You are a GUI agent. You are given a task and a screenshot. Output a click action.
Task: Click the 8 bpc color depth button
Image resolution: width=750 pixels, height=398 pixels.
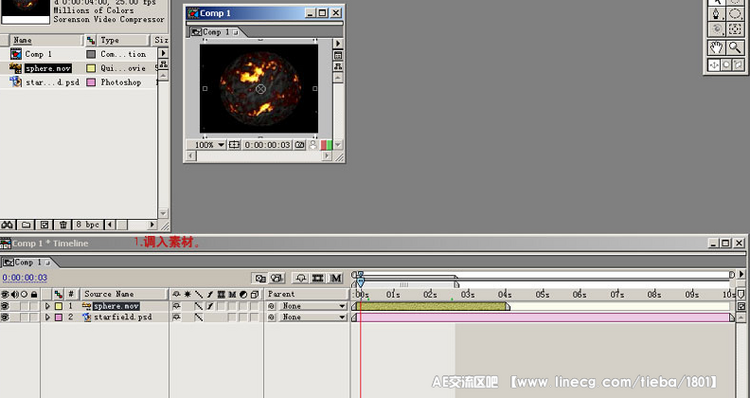pos(88,224)
